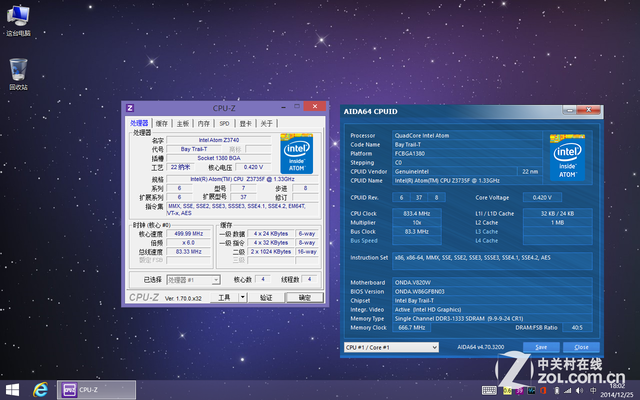Click the FCBGA1380 platform value

coord(467,153)
